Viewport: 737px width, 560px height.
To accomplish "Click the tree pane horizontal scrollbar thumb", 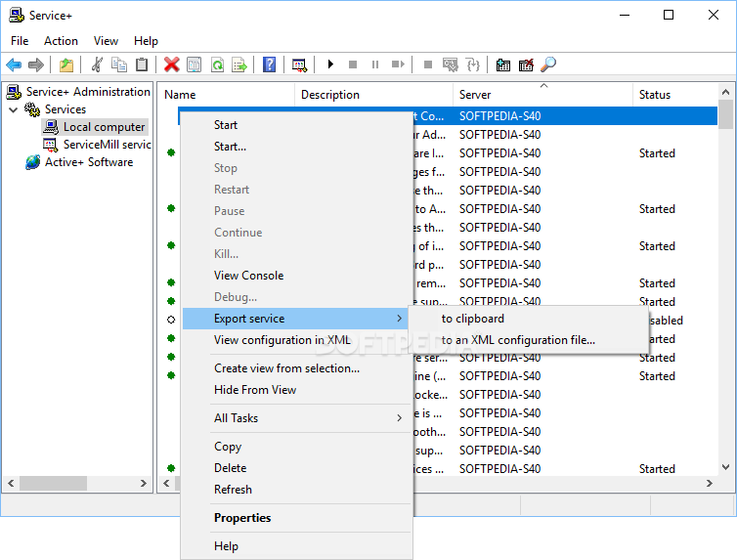I will click(x=53, y=484).
